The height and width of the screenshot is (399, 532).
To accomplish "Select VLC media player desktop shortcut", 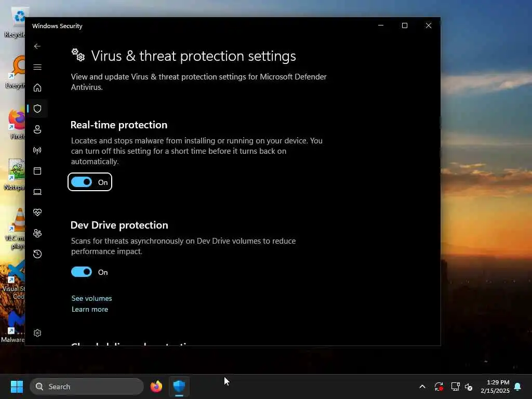I will 16,229.
